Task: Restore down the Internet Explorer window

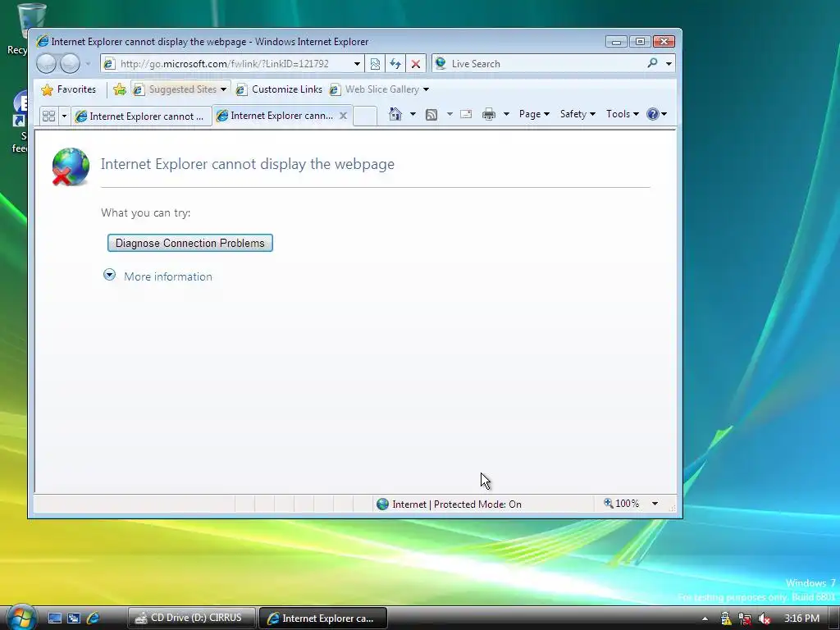Action: pyautogui.click(x=640, y=42)
